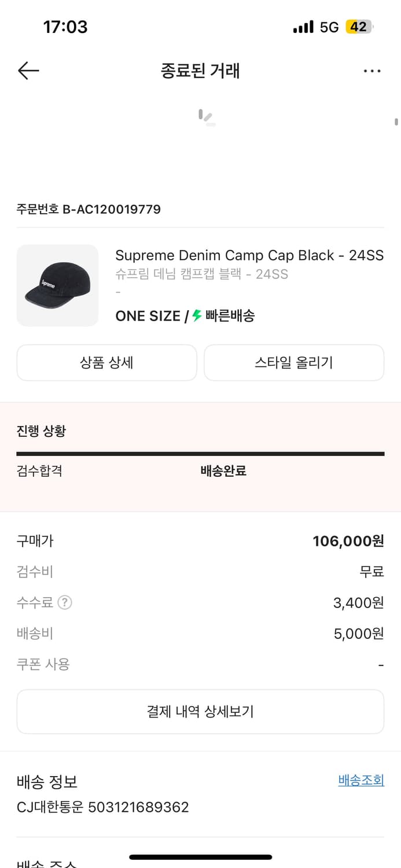Tap the cellular signal strength bars

click(303, 27)
